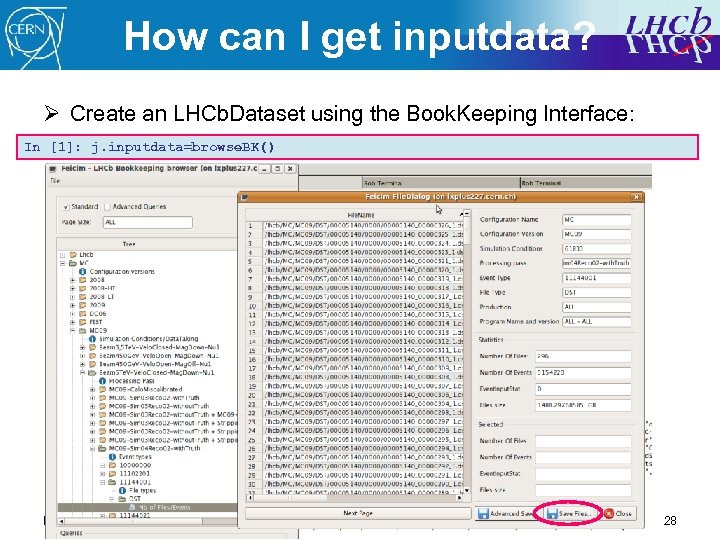
Task: Click the Save Files button
Action: coord(573,513)
